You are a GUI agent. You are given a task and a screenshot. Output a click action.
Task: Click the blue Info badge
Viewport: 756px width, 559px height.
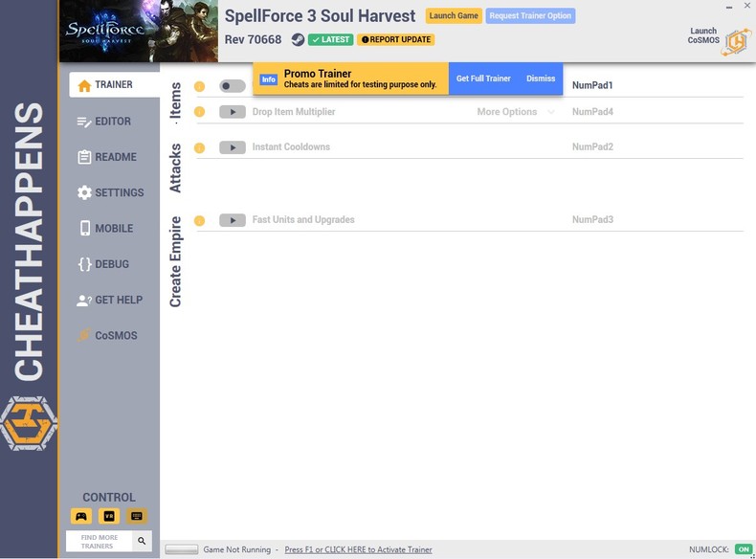click(x=269, y=79)
